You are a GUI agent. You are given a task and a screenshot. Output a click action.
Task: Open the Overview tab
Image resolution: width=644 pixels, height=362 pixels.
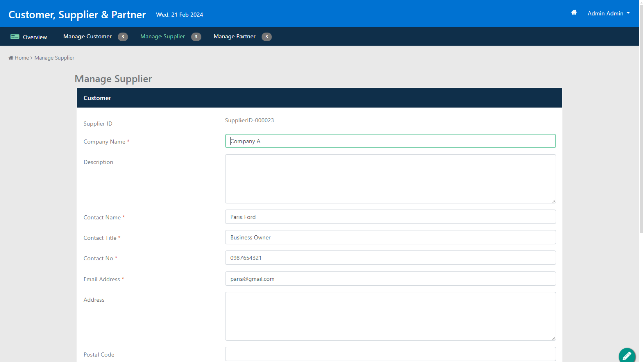tap(35, 37)
